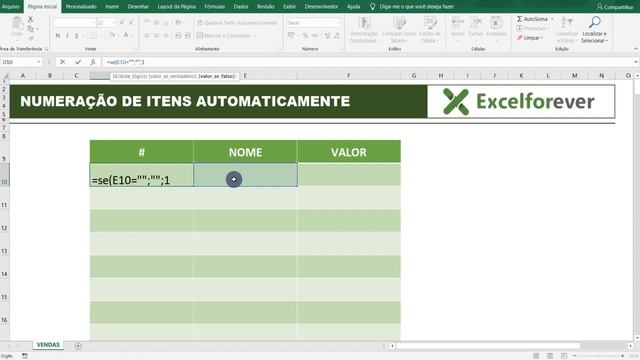Open Localizar e Selecionar magnifier menu
The height and width of the screenshot is (360, 640).
[x=594, y=29]
